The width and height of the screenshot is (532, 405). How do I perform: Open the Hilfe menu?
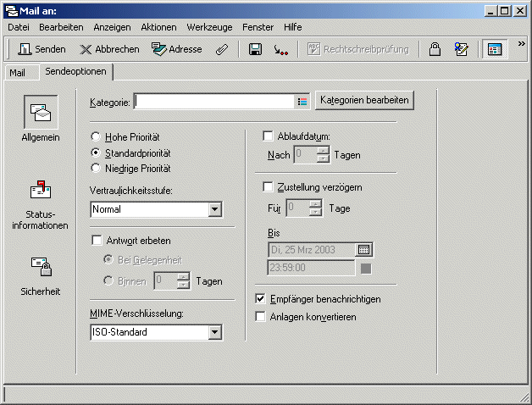[x=293, y=27]
